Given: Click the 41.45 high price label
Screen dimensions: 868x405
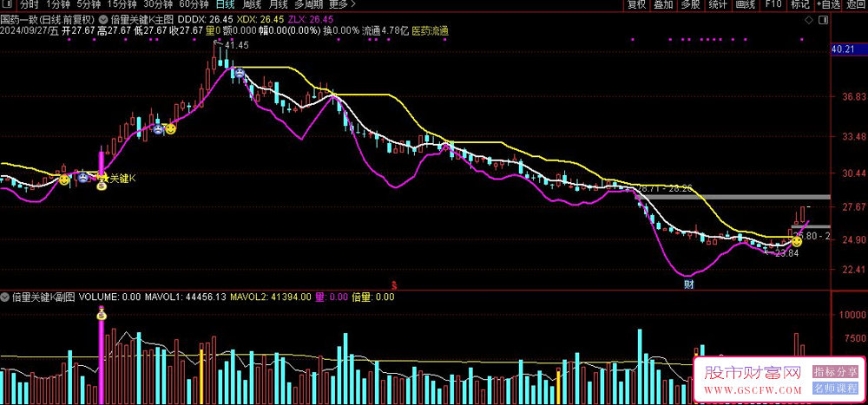Looking at the screenshot, I should click(236, 45).
